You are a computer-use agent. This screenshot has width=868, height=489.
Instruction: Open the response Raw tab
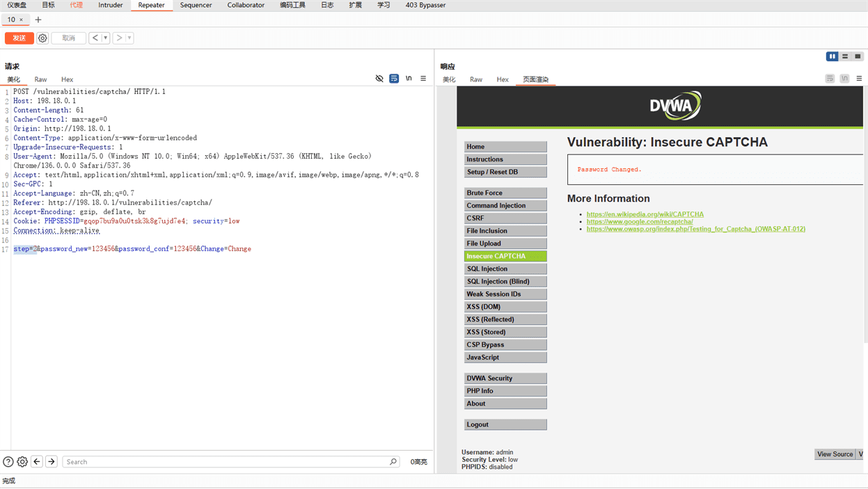click(476, 79)
